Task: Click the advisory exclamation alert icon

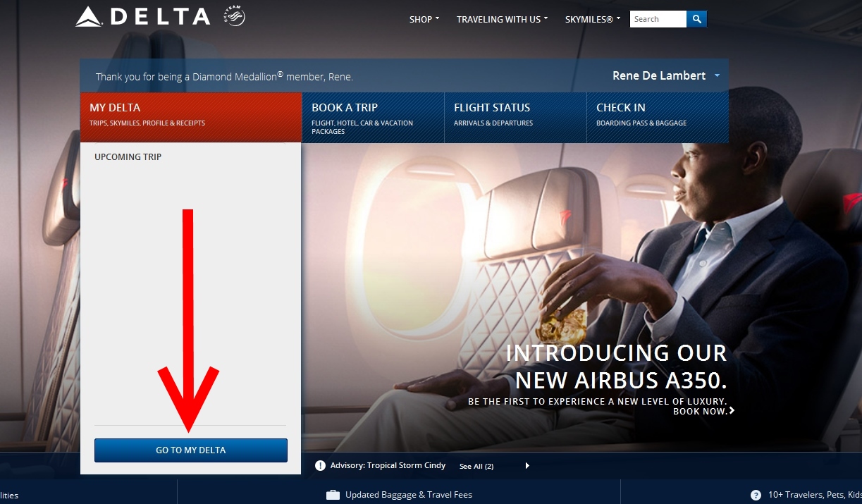Action: (320, 465)
